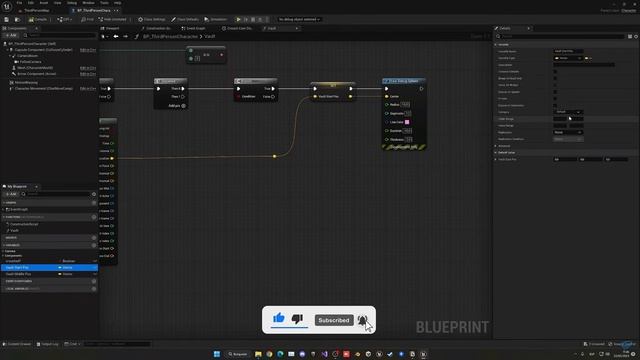Click the Add button in Components panel
640x360 pixels.
(x=11, y=36)
